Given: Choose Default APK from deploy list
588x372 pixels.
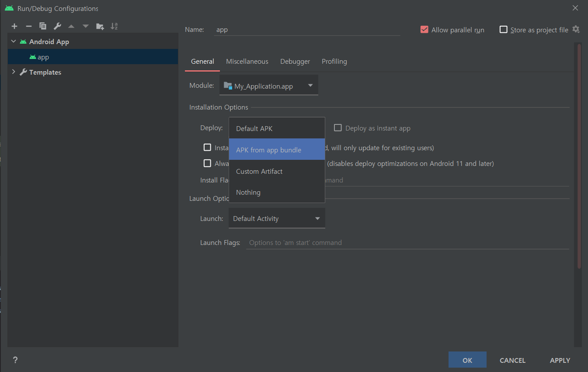Looking at the screenshot, I should pos(277,128).
